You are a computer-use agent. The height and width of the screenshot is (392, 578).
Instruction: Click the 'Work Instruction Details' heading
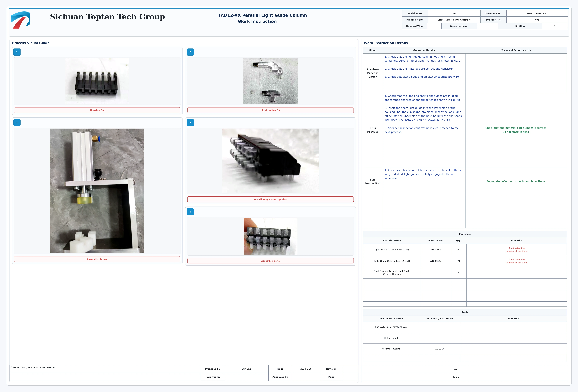386,43
